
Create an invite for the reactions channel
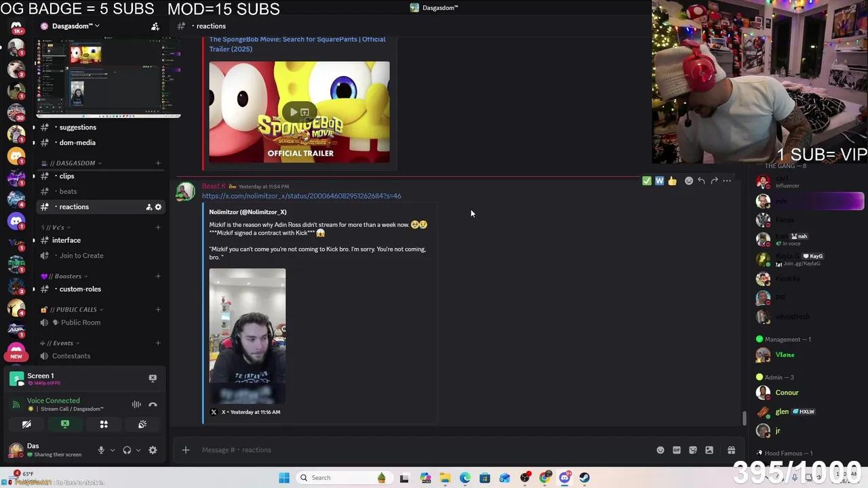149,207
